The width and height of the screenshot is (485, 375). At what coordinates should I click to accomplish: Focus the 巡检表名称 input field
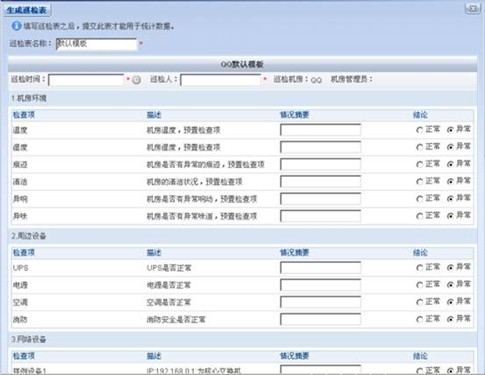(x=96, y=44)
